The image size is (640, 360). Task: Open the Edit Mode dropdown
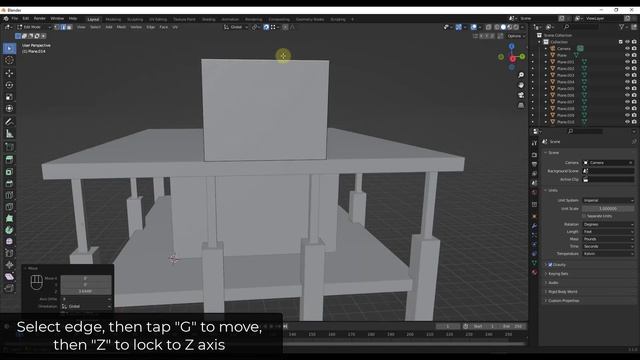coord(34,27)
